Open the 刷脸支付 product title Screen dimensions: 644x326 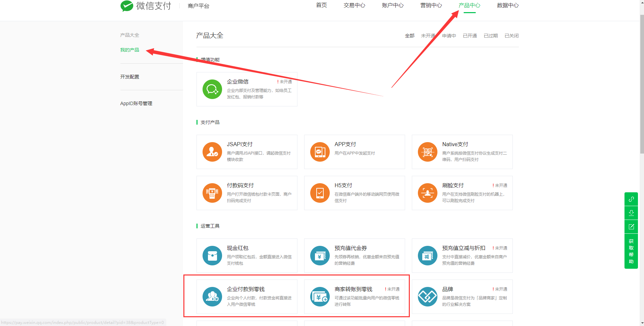tap(453, 185)
